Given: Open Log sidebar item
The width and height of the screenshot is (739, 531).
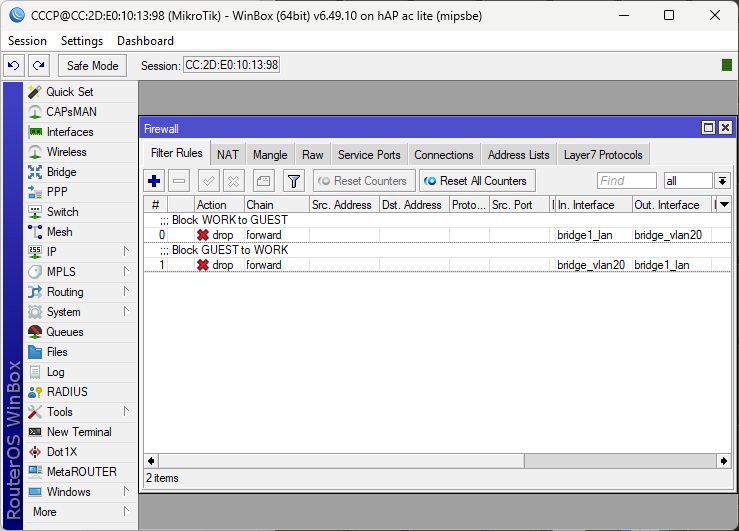Looking at the screenshot, I should tap(81, 372).
